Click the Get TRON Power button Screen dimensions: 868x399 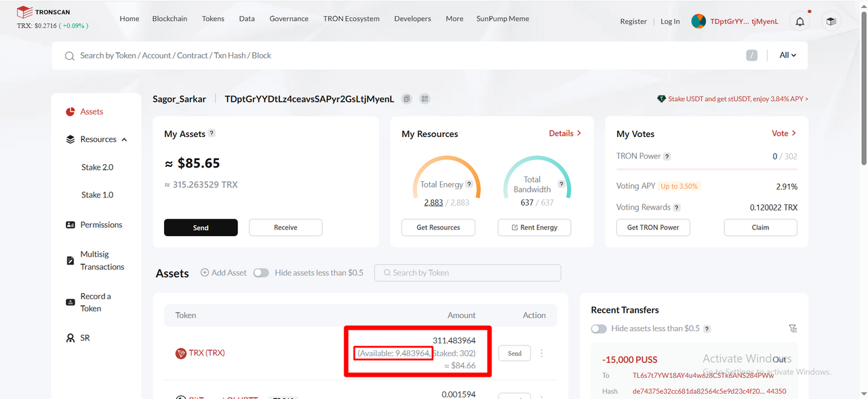653,227
